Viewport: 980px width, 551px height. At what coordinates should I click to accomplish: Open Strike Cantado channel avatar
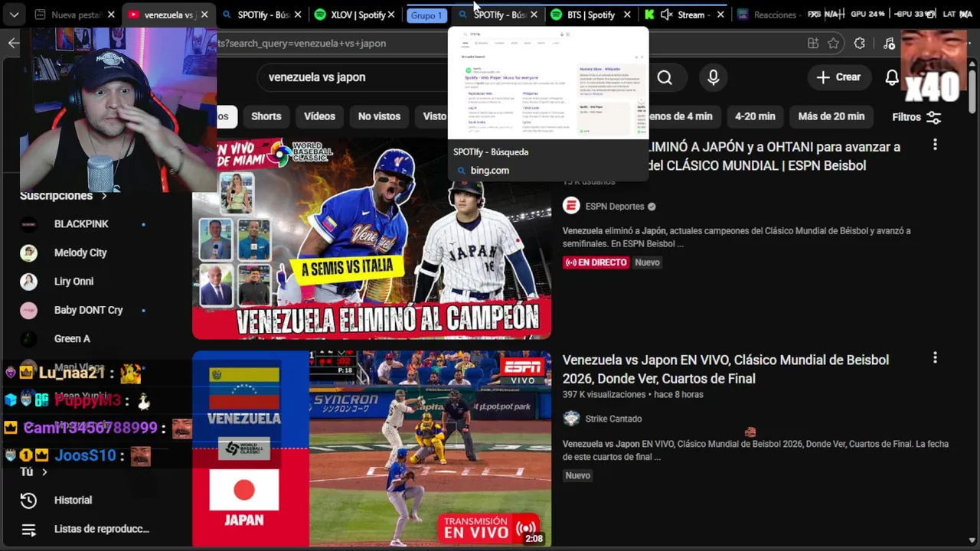[571, 419]
